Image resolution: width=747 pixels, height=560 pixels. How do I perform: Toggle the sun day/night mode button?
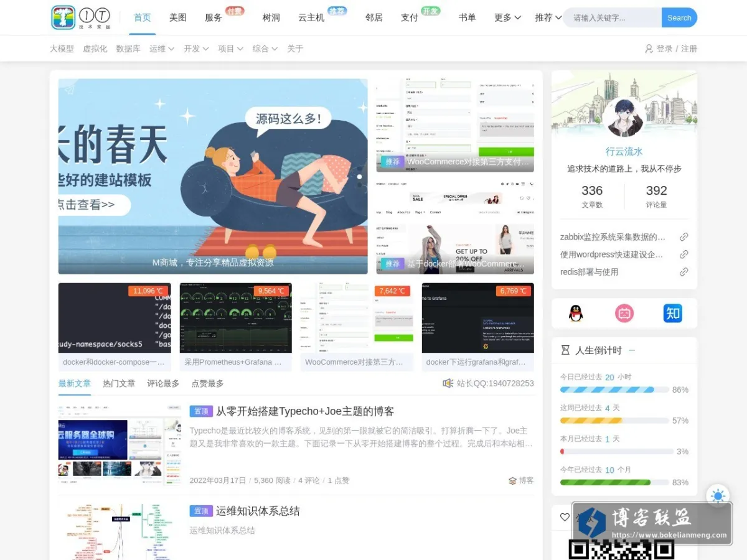[x=718, y=496]
